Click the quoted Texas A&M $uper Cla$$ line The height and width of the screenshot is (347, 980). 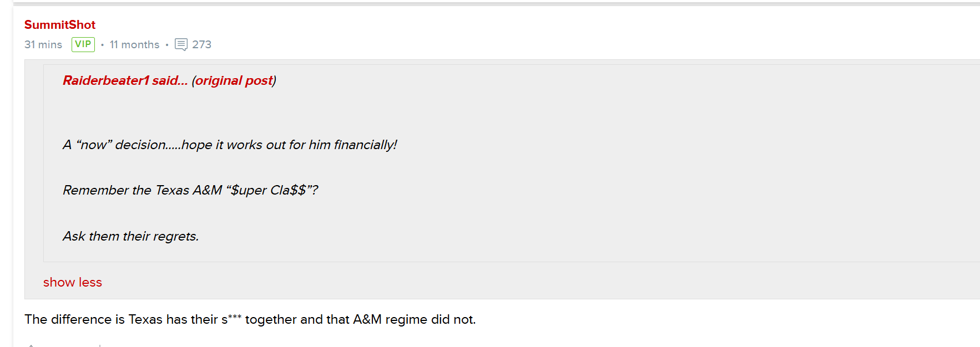tap(190, 190)
